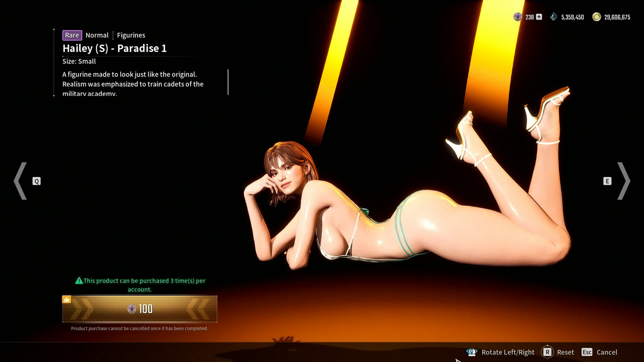
Task: Click the Hailey (S) - Paradise 1 title
Action: (114, 48)
